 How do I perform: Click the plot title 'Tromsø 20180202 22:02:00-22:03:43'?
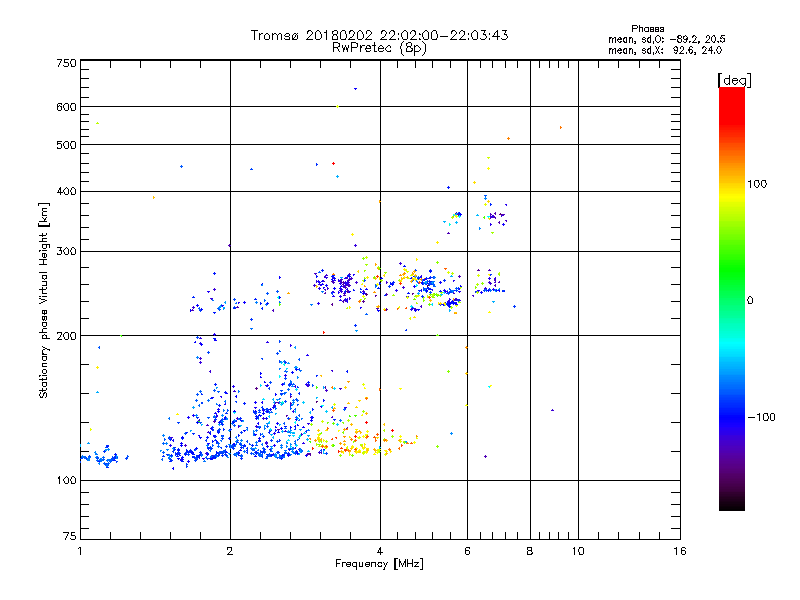(x=379, y=35)
